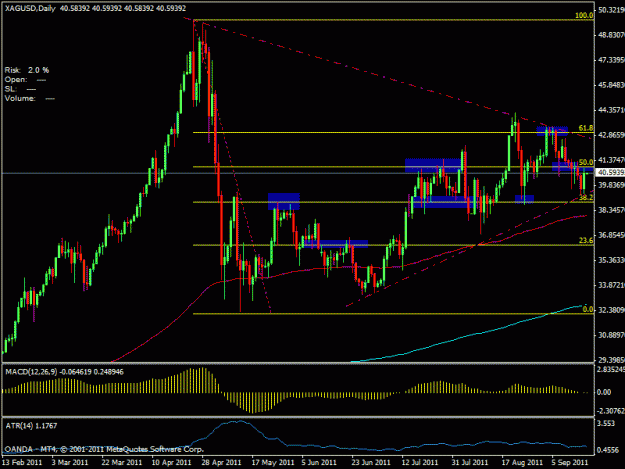Click the 30.8897 price axis value

coord(611,335)
